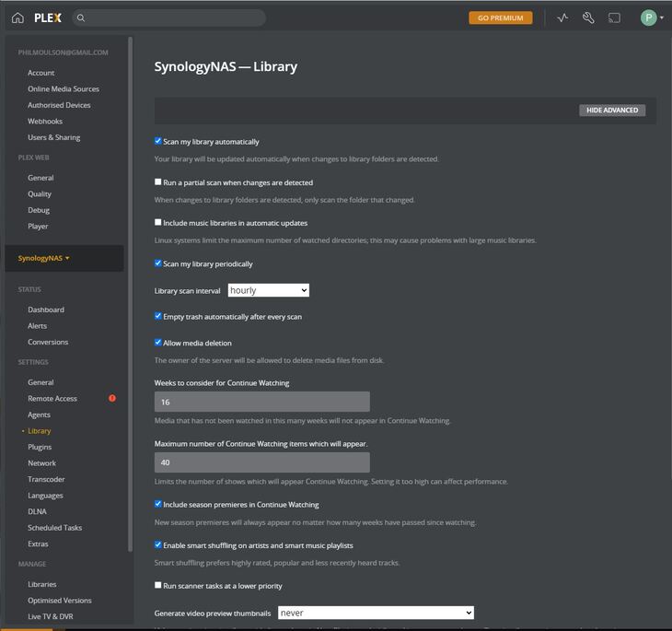672x631 pixels.
Task: Open Generate video preview thumbnails dropdown
Action: [x=376, y=613]
